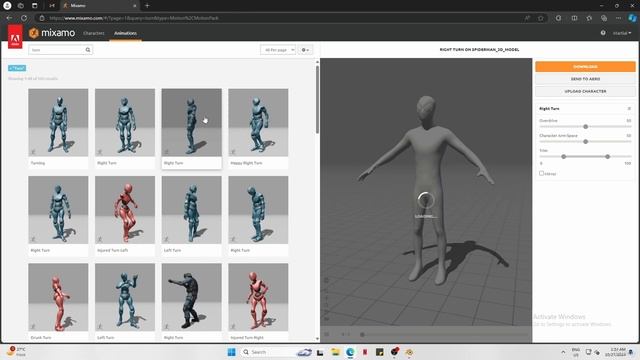Click the Send to Aero button
The image size is (640, 360).
tap(585, 79)
